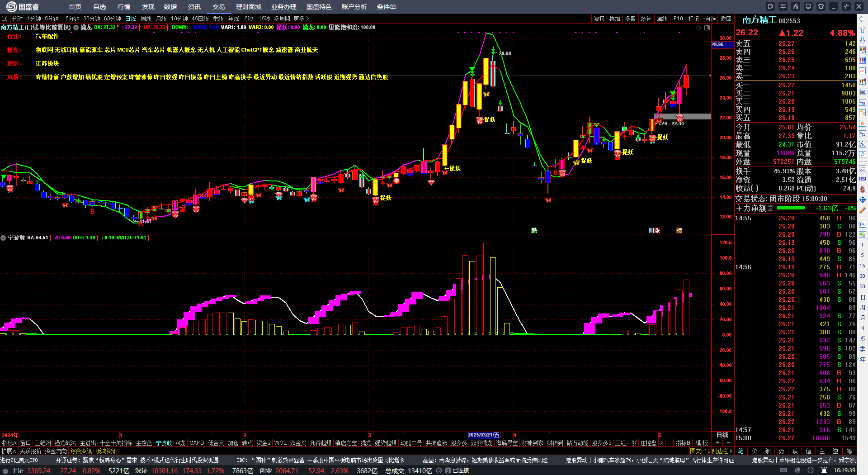Select the pencil drawing tool icon
Screen dimensions: 868x475
click(x=863, y=210)
